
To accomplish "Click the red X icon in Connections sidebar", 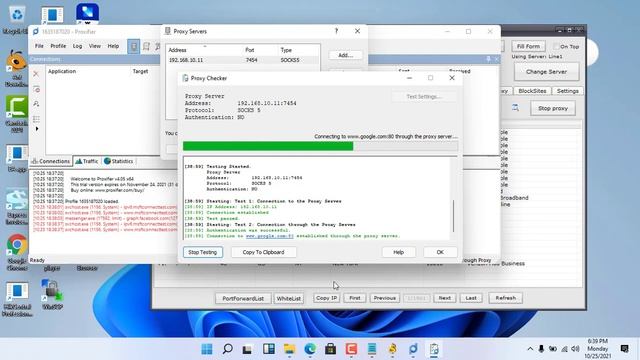I will [36, 74].
